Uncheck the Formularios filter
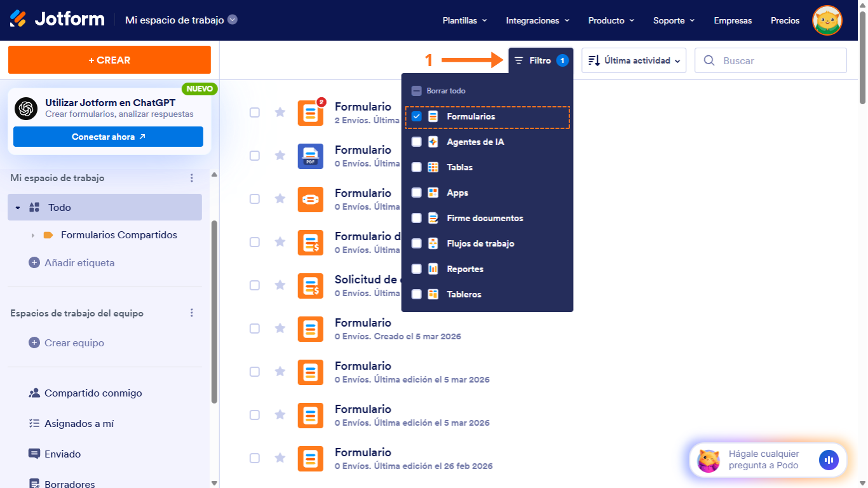868x488 pixels. point(417,116)
